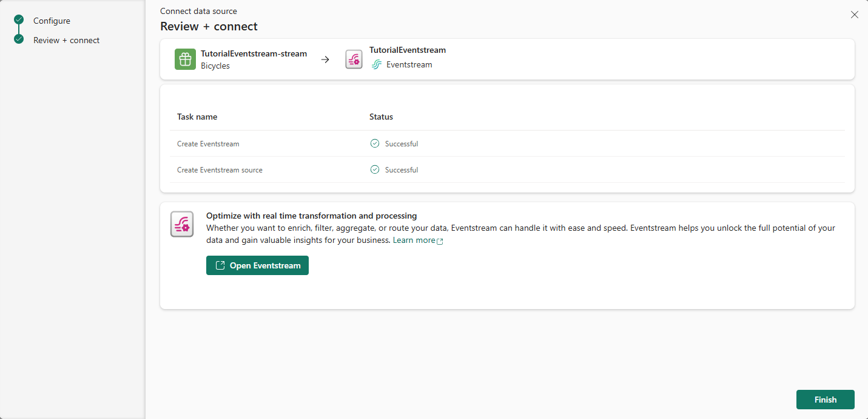Click the external-link icon inside Open Eventstream button
868x419 pixels.
tap(219, 265)
